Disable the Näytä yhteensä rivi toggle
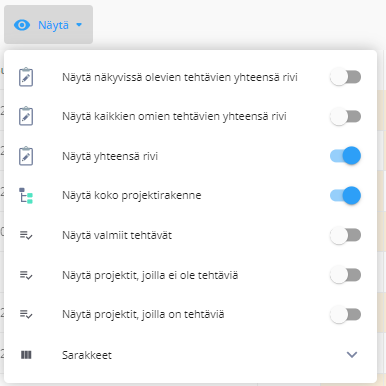This screenshot has height=386, width=386. coord(345,156)
